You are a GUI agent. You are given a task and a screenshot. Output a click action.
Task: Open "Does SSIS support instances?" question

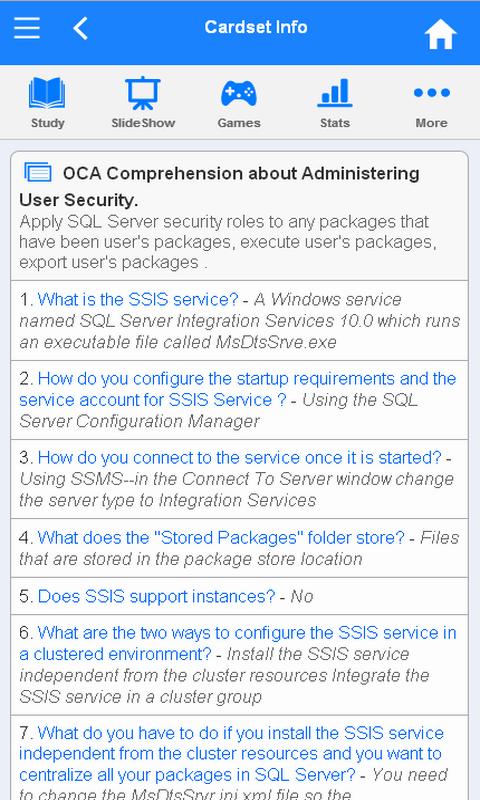tap(156, 596)
